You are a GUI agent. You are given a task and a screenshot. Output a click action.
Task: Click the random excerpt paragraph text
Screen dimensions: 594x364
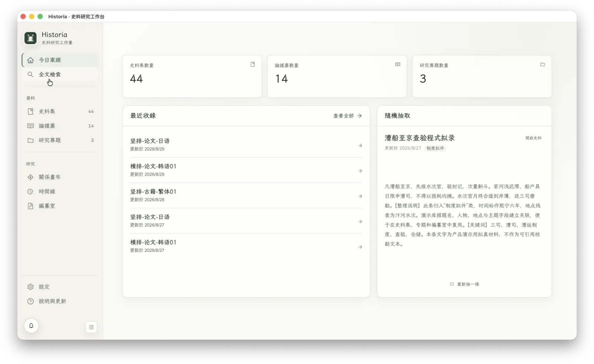463,215
